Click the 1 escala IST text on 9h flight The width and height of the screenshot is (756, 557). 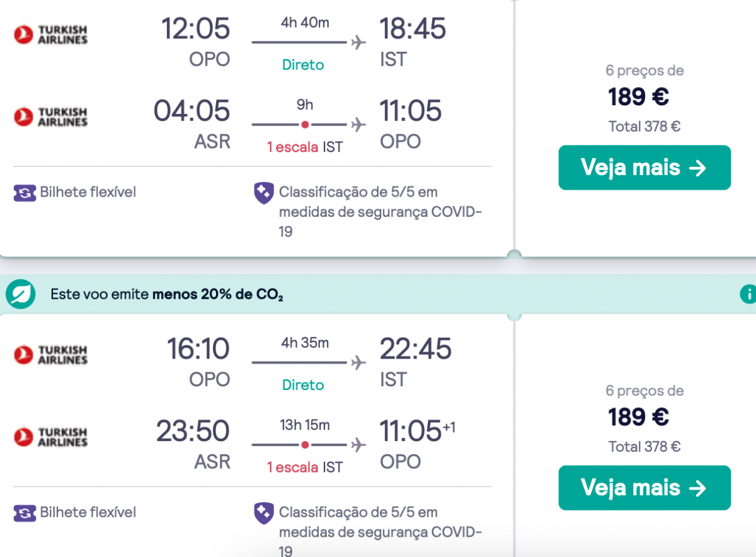tap(305, 147)
